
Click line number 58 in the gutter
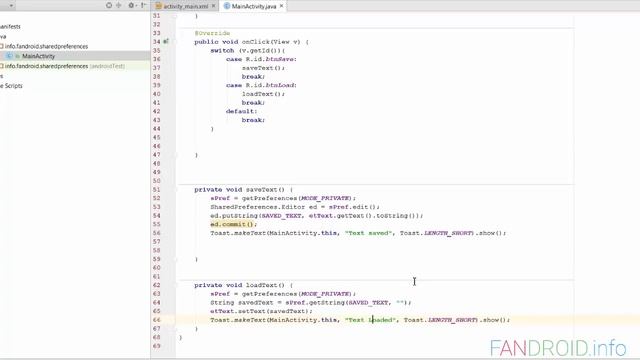(156, 251)
